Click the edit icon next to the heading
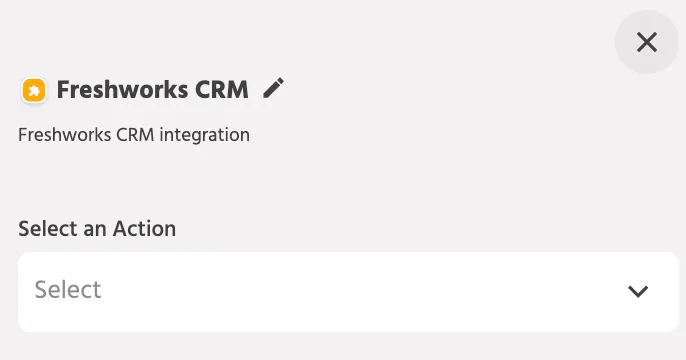Screen dimensions: 686x360 point(273,88)
